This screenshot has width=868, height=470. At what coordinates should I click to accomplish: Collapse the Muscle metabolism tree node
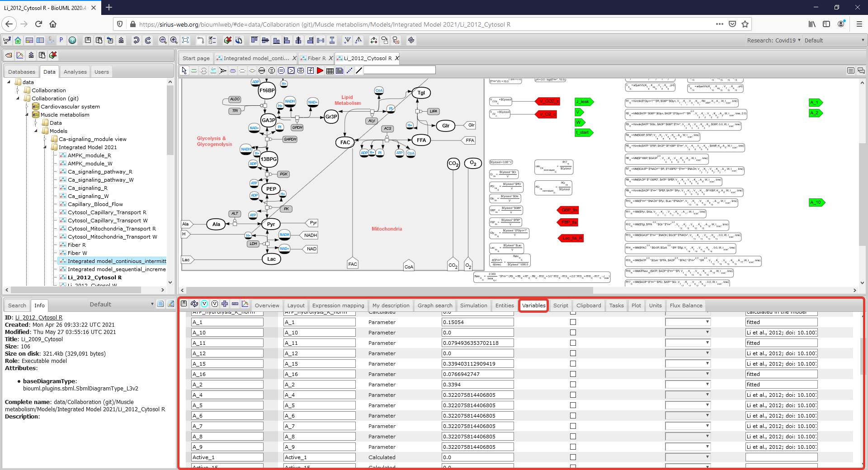point(27,115)
